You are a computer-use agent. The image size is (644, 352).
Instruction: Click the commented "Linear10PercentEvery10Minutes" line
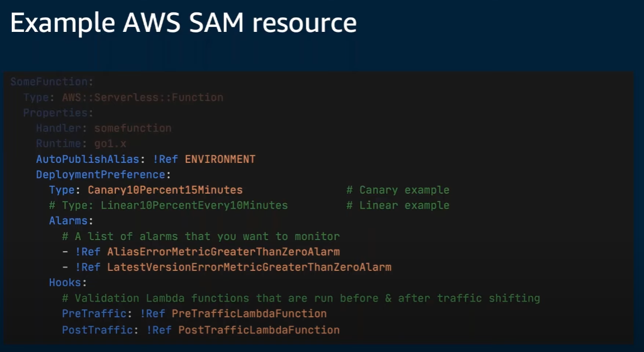169,205
